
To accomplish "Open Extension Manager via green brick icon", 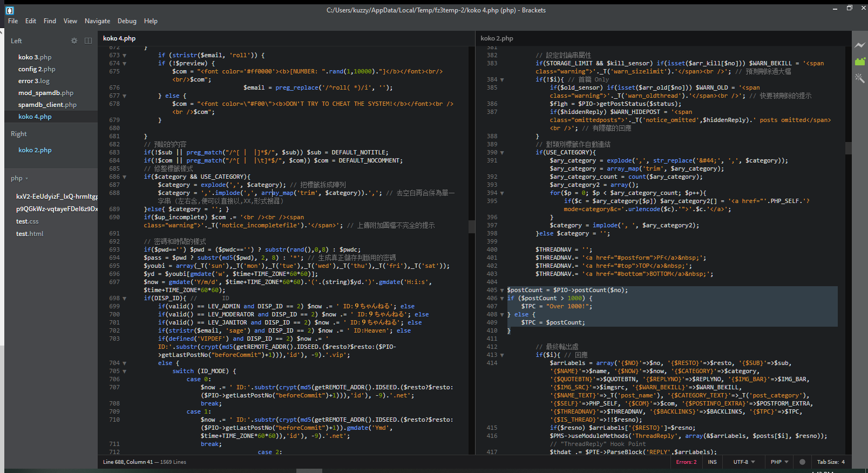I will point(860,62).
